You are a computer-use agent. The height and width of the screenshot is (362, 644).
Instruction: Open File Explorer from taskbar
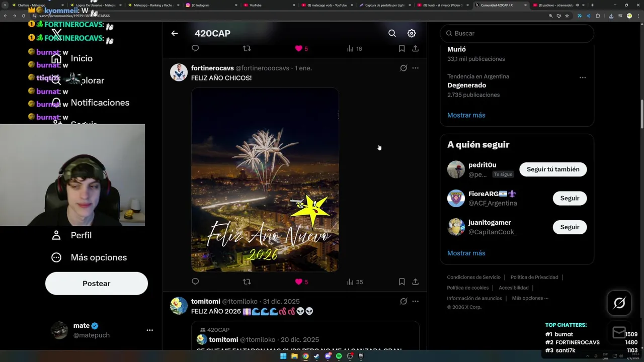pos(294,356)
